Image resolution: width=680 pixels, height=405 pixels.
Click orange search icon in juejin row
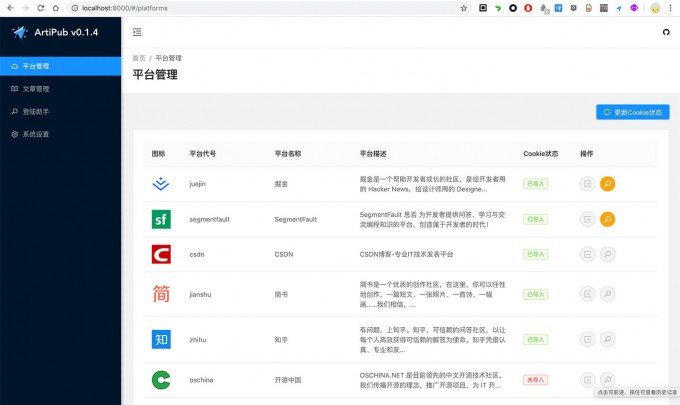coord(608,184)
